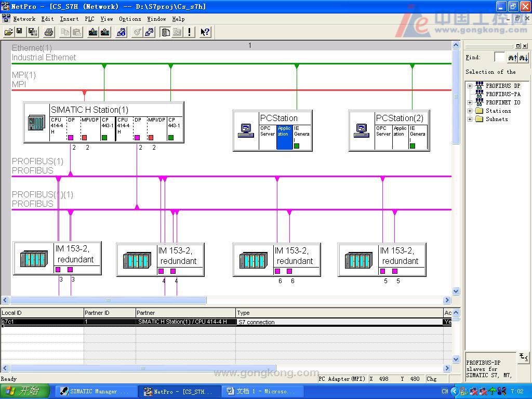Select the Ethernet(1) subnet label
Image resolution: width=532 pixels, height=399 pixels.
(x=32, y=48)
